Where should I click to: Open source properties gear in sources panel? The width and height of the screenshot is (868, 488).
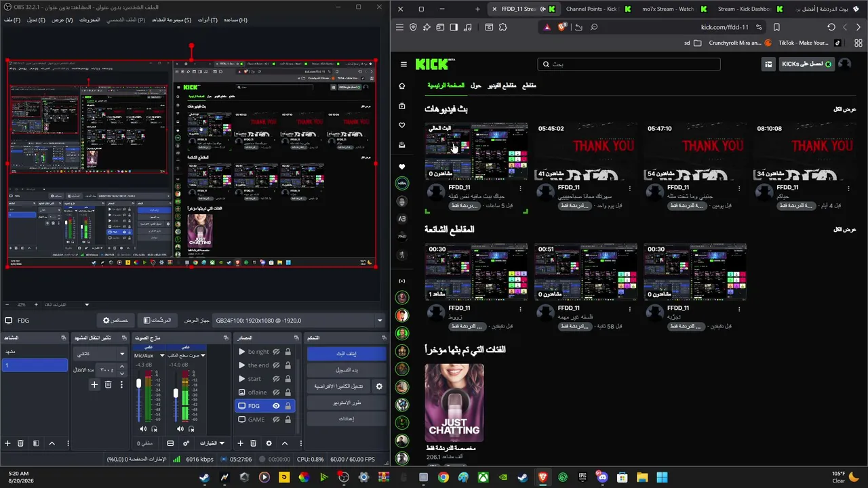click(269, 443)
